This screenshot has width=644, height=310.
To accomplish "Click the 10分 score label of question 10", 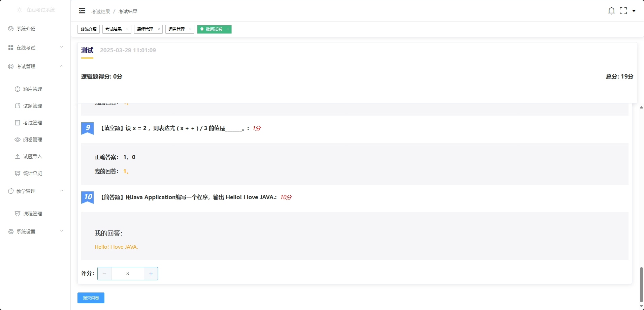I will [286, 197].
